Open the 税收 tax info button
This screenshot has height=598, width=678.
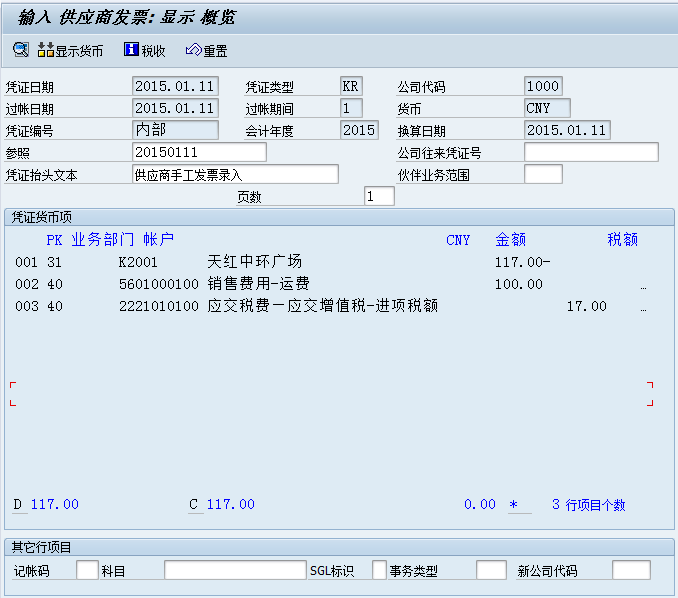click(144, 51)
